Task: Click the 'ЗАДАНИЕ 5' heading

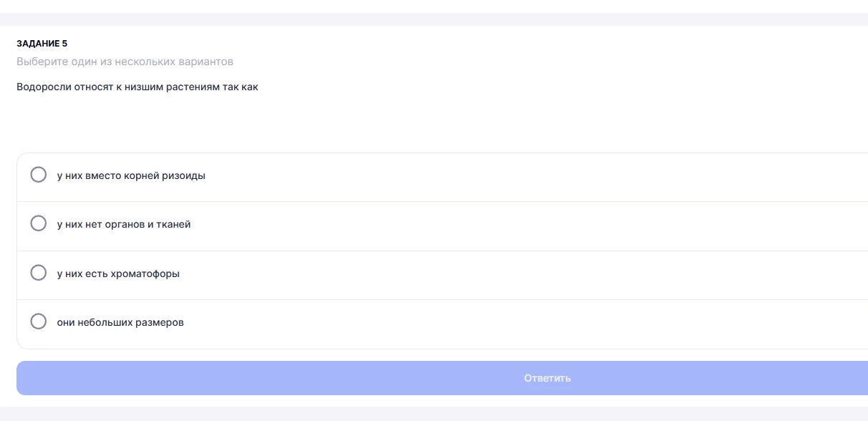Action: point(42,44)
